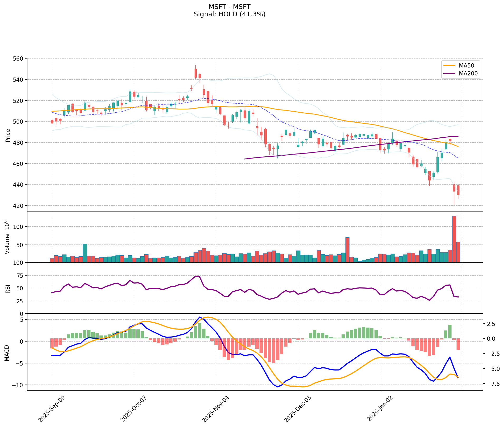Screen dimensions: 504x427
Task: Click the highest candlestick near 550
Action: [195, 73]
